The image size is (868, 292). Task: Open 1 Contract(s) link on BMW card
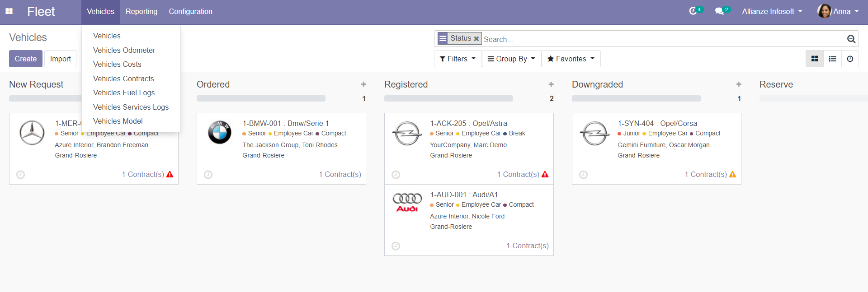(340, 174)
